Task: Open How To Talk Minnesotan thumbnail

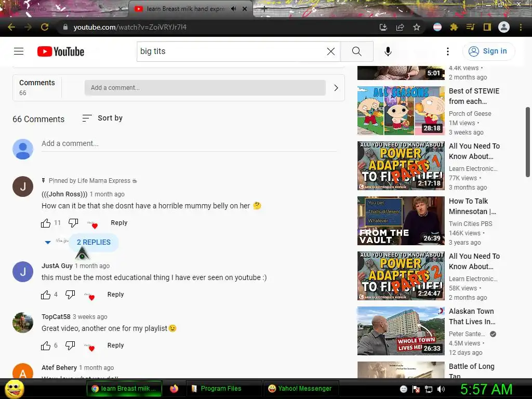Action: point(401,220)
